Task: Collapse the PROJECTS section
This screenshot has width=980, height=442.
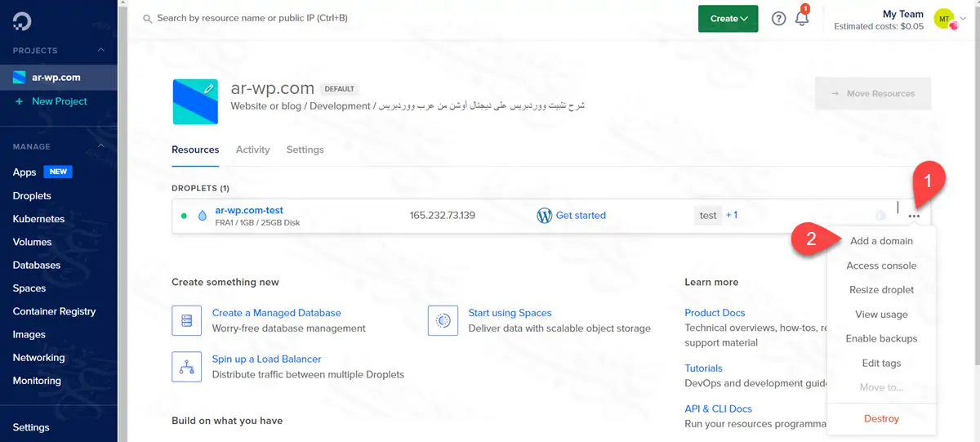Action: 101,51
